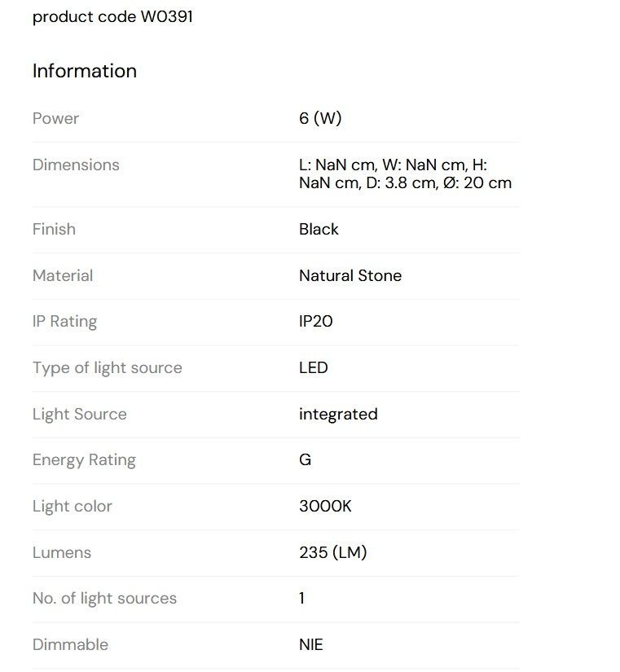Click the Material label
This screenshot has height=672, width=620.
click(63, 275)
